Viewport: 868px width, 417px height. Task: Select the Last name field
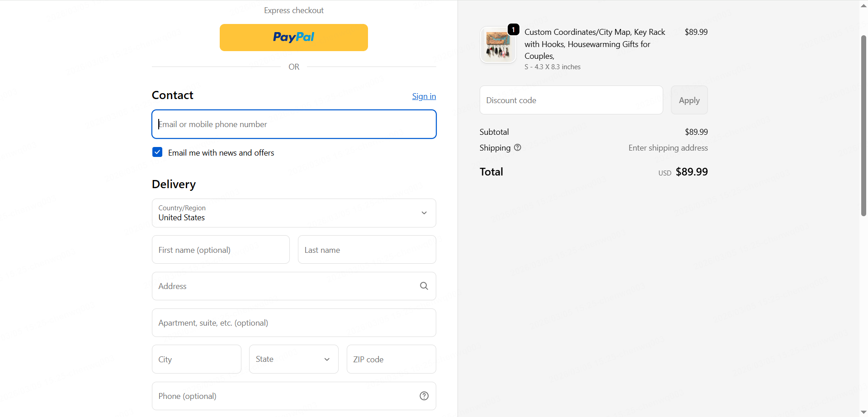click(367, 250)
